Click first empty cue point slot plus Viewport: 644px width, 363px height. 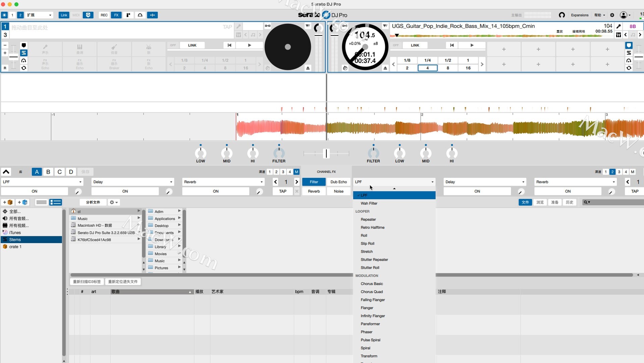[x=504, y=49]
